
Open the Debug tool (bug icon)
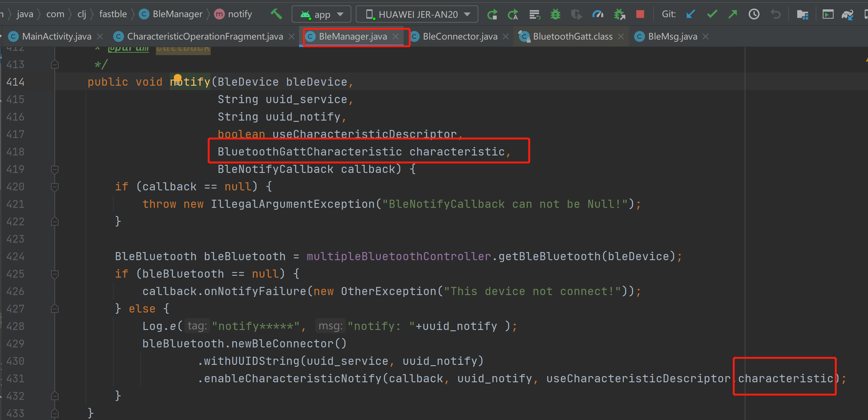pyautogui.click(x=555, y=14)
